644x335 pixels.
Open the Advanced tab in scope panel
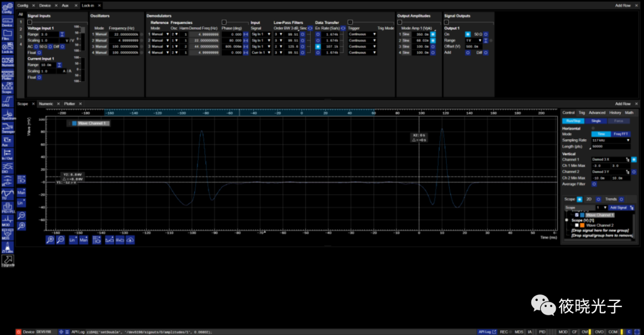coord(597,112)
